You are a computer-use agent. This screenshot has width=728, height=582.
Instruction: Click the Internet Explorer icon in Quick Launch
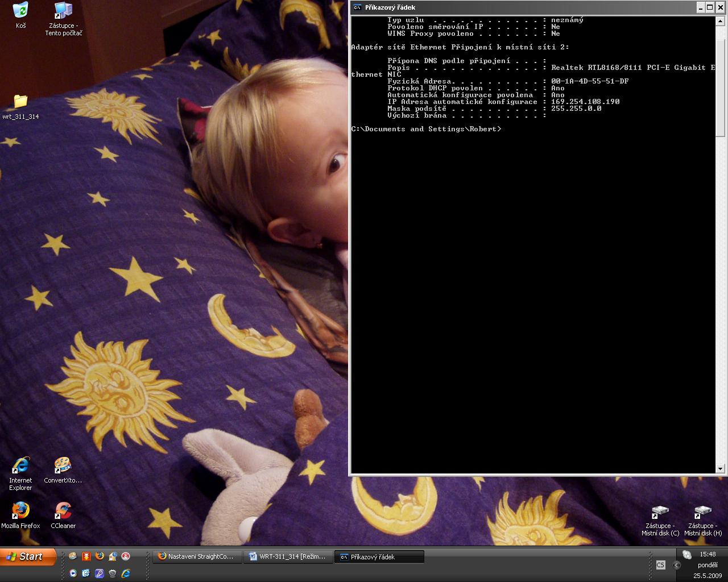pyautogui.click(x=126, y=573)
